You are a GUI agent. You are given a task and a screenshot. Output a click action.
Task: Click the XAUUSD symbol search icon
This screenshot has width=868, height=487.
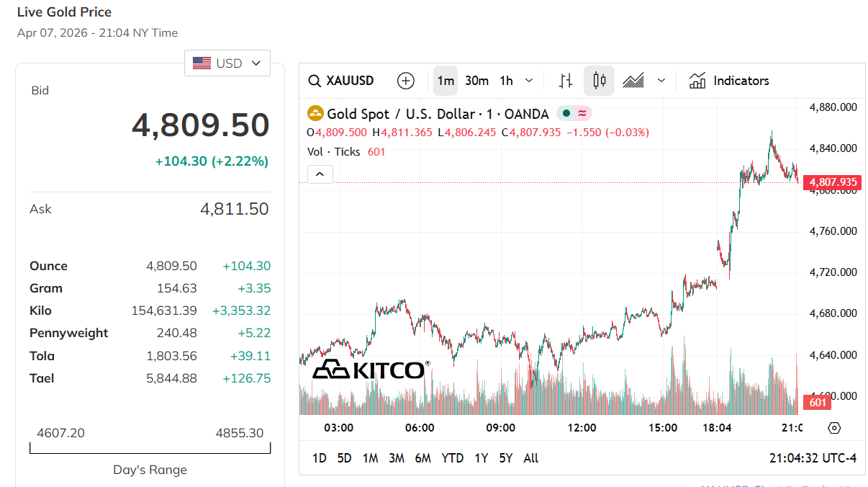314,81
